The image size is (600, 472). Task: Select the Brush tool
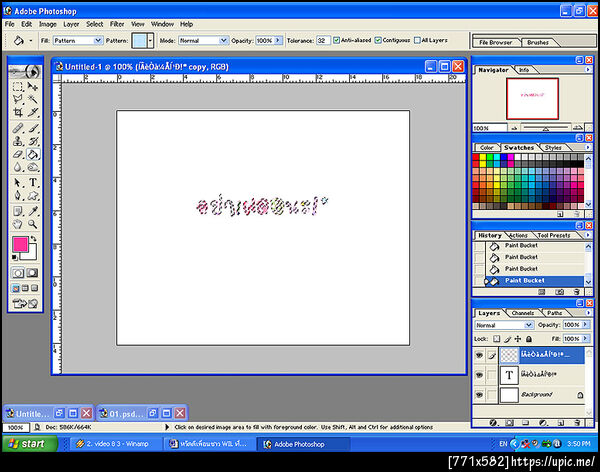(33, 128)
